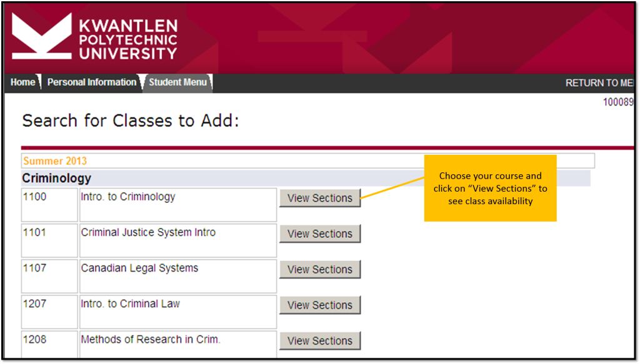Viewport: 640px width, 364px height.
Task: Click the yellow View Sections instruction callout
Action: pyautogui.click(x=490, y=188)
